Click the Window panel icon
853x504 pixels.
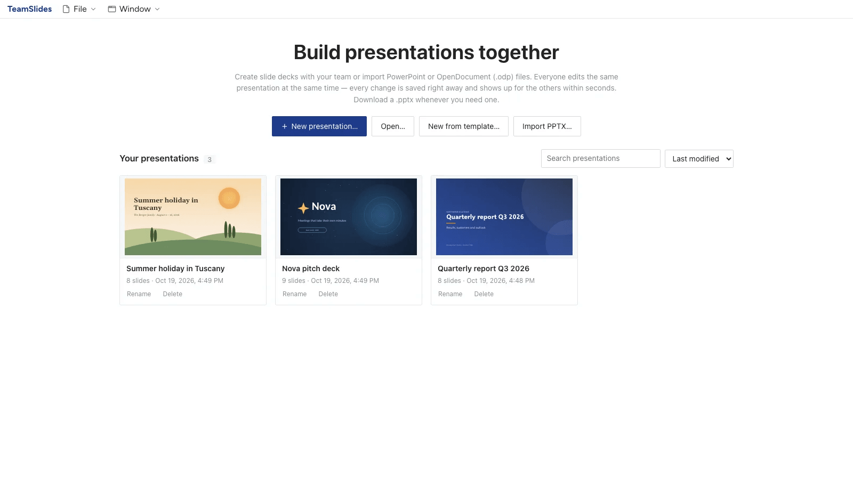(x=112, y=9)
